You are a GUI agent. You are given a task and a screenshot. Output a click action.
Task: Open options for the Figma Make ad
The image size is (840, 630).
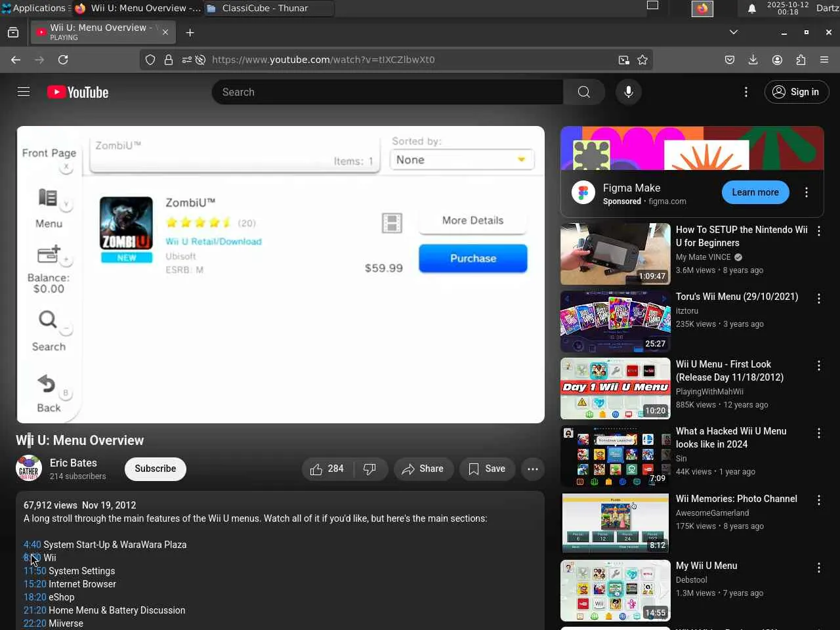click(x=807, y=192)
